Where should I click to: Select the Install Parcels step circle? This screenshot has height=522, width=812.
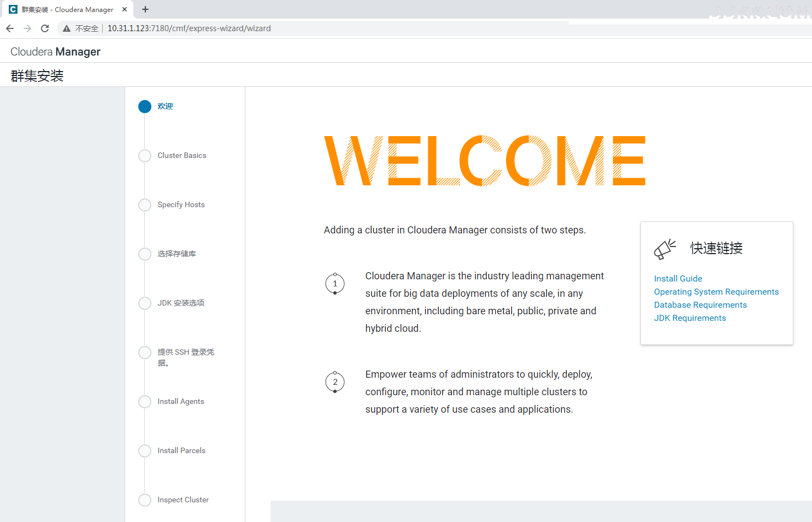point(145,451)
